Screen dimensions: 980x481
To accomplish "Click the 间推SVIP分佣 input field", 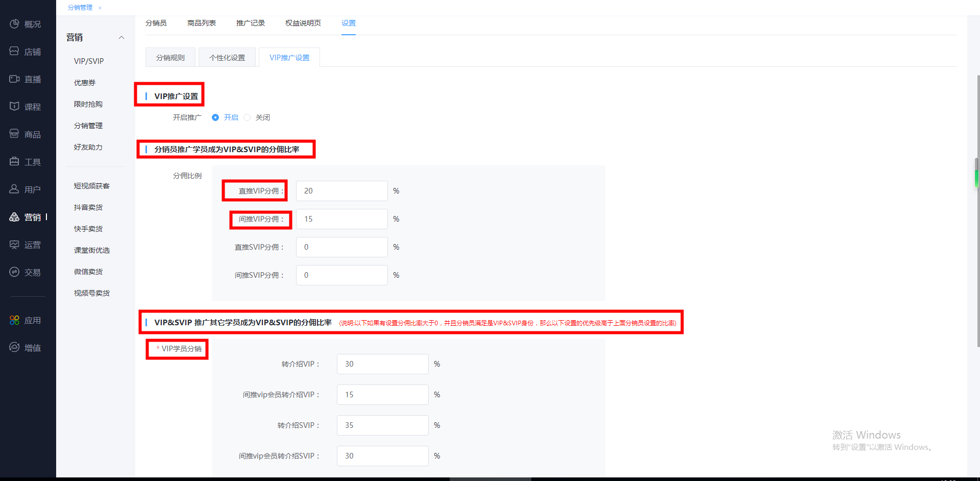I will tap(342, 275).
